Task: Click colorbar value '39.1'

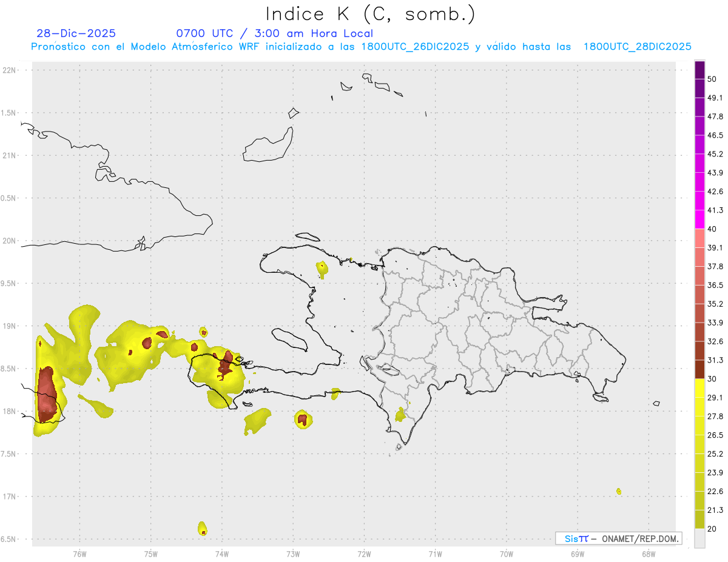Action: [x=715, y=247]
